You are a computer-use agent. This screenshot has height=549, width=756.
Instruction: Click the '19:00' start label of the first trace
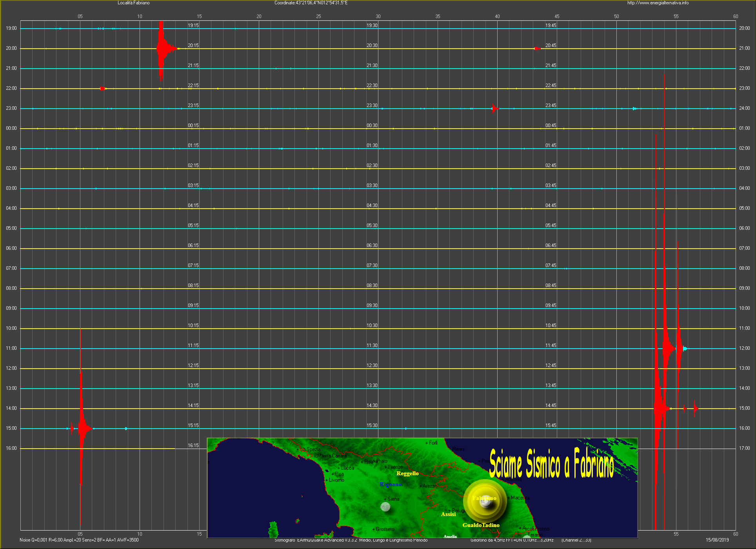pos(11,28)
